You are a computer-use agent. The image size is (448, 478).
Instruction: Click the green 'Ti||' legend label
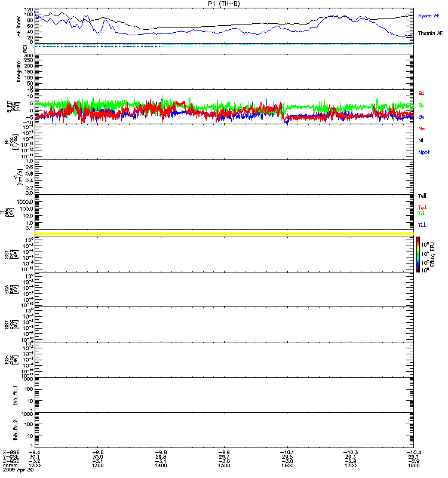tap(421, 213)
